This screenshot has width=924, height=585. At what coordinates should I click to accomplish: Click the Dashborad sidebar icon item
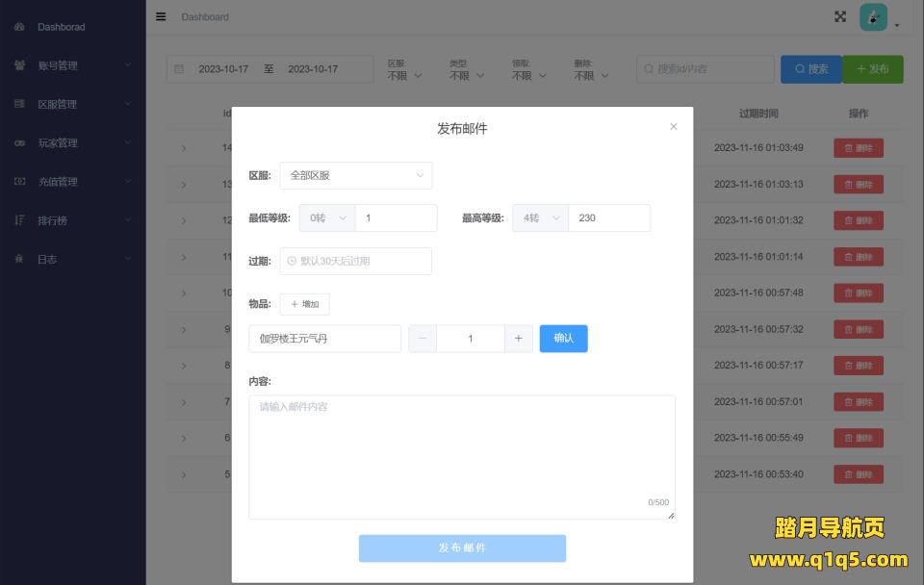tap(61, 27)
